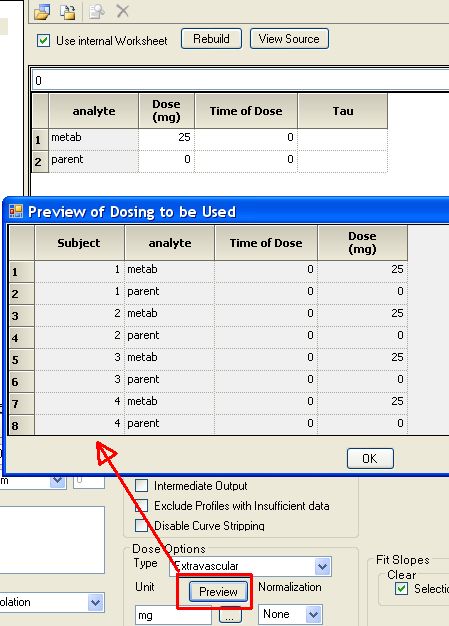Screen dimensions: 449x626
Task: Click the Subject 4 metab analyte cell in preview
Action: tap(170, 403)
